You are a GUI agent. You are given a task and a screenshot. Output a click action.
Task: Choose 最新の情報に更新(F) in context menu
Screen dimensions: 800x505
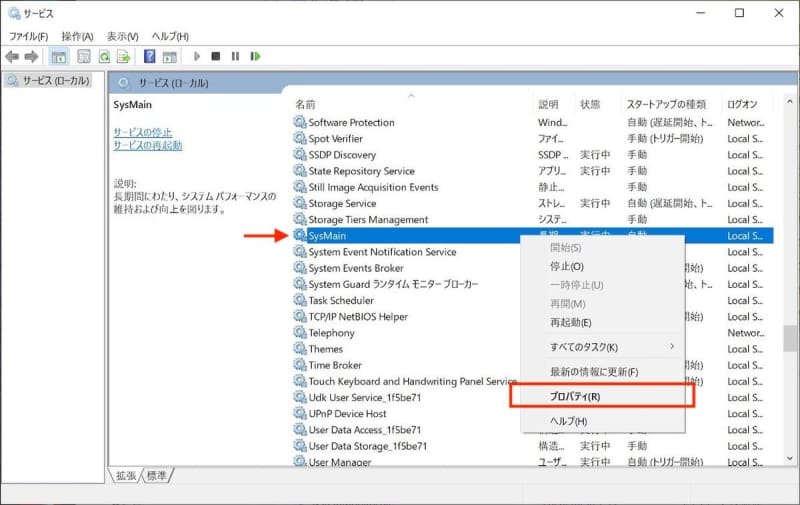(602, 372)
